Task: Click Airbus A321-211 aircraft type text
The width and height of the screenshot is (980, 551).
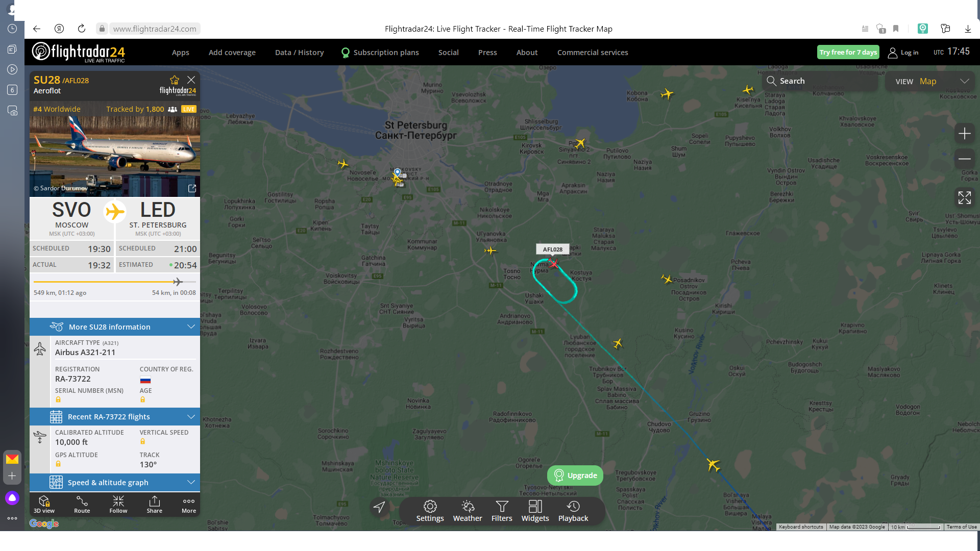Action: point(85,352)
